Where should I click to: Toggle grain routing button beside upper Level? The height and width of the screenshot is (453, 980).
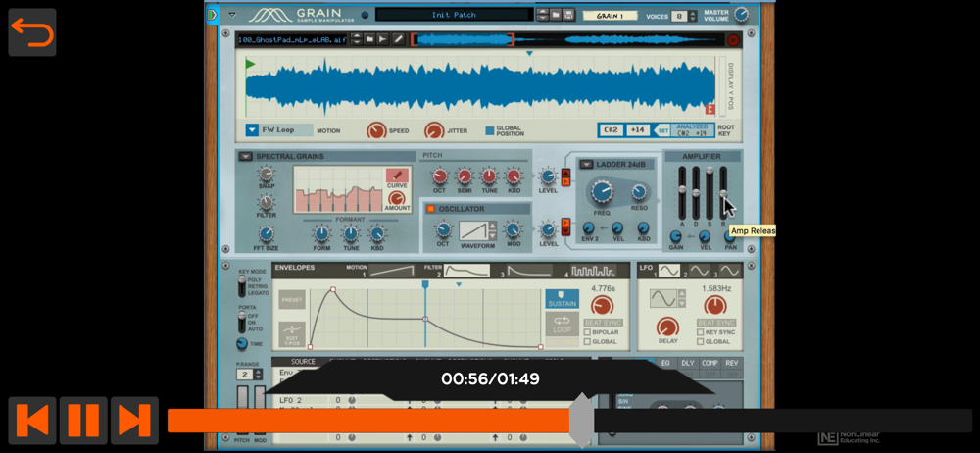565,177
